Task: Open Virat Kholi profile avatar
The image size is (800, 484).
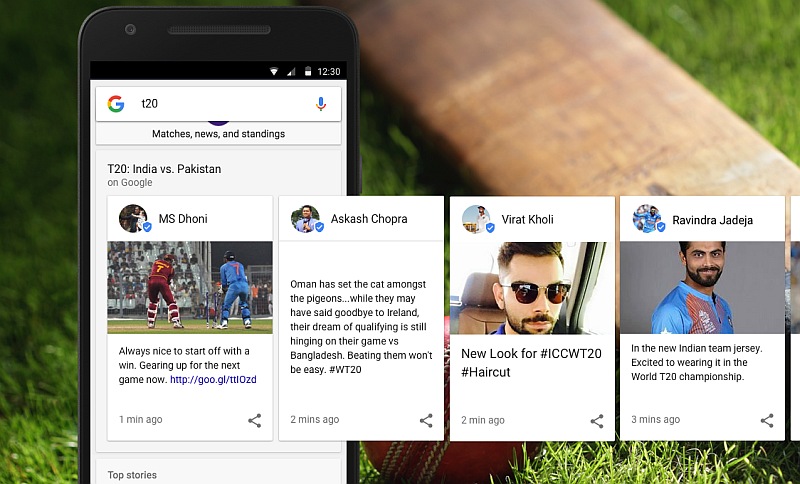Action: (x=477, y=219)
